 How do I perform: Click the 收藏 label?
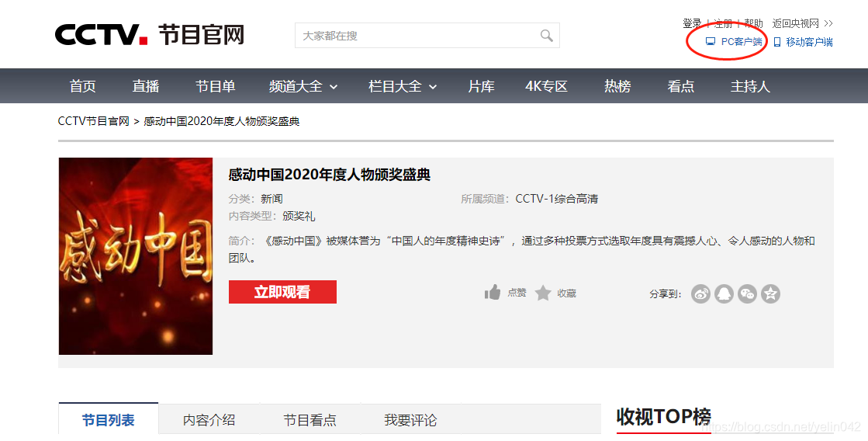(x=567, y=293)
